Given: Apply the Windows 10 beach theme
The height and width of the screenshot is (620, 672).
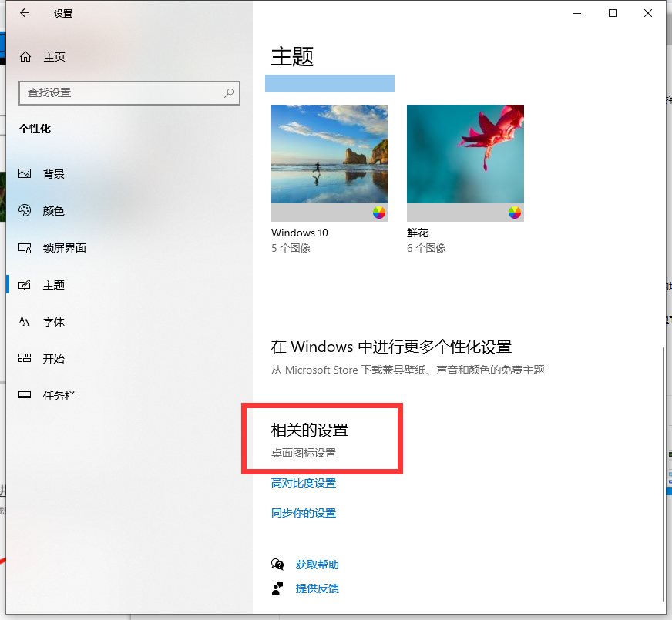Looking at the screenshot, I should tap(330, 155).
